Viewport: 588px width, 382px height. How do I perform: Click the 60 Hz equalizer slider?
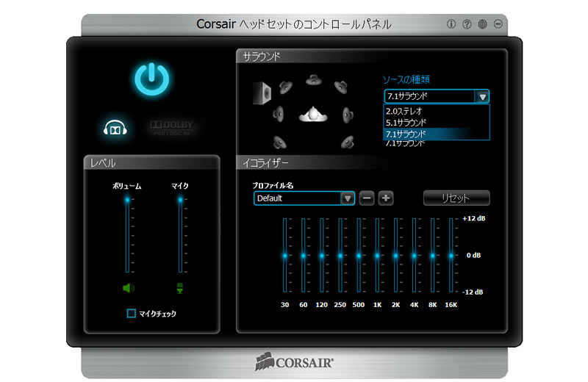point(304,256)
